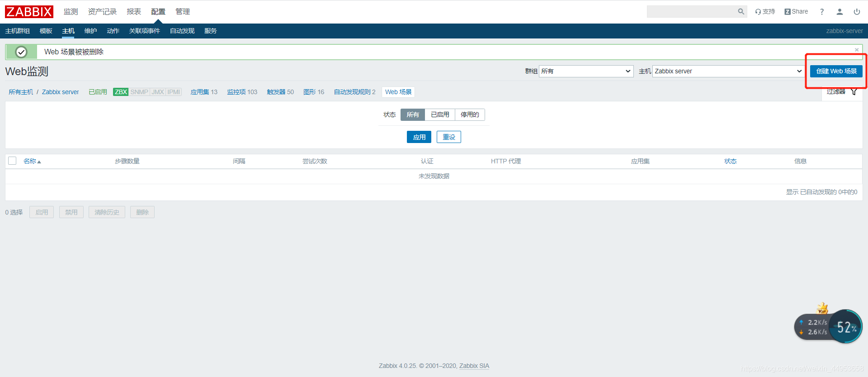
Task: Click the 重设 reset button
Action: pos(449,137)
